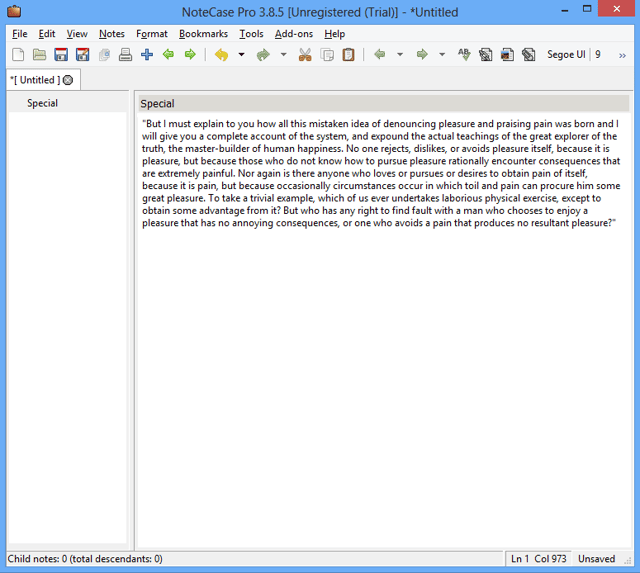Open the Tools menu
Screen dimensions: 640x573
pos(251,34)
